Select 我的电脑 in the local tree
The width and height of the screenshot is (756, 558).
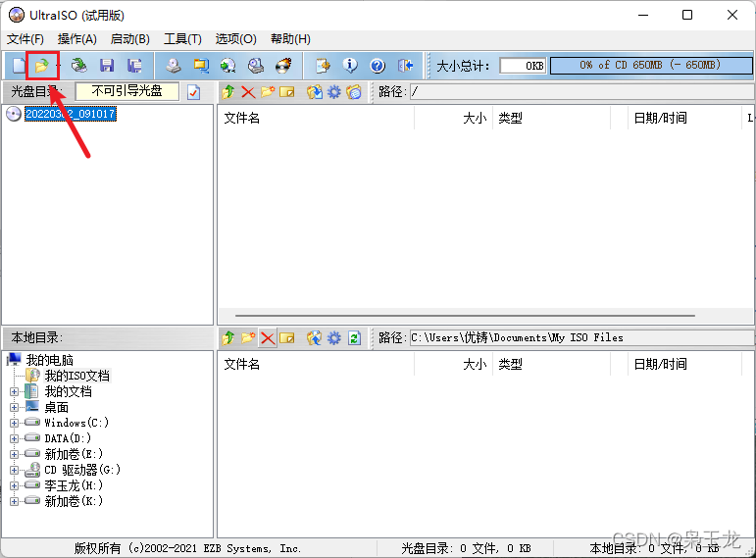tap(50, 360)
